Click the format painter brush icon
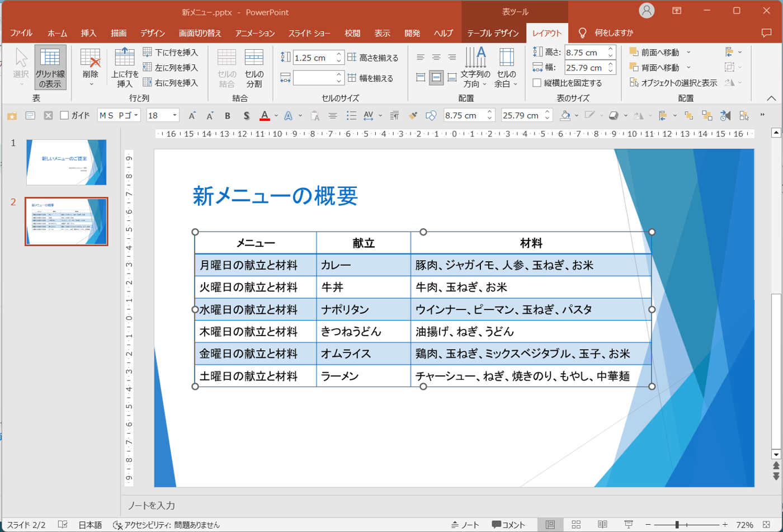 tap(413, 116)
